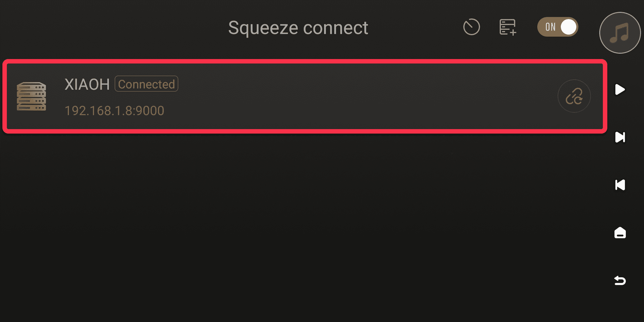Go to the previous track
Viewport: 644px width, 322px height.
tap(620, 185)
